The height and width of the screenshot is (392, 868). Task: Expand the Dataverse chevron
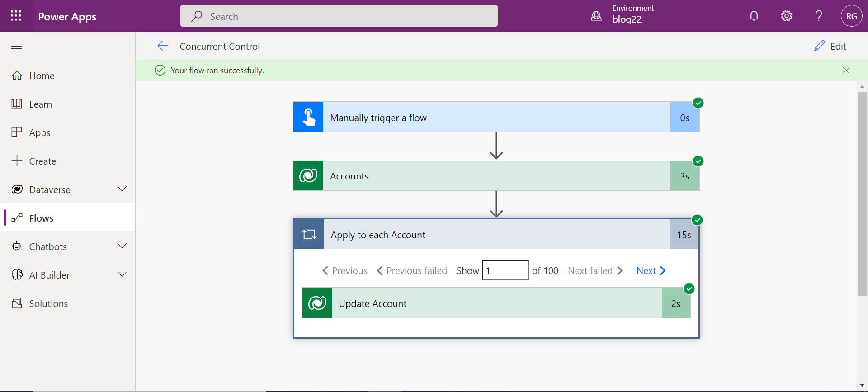(122, 189)
